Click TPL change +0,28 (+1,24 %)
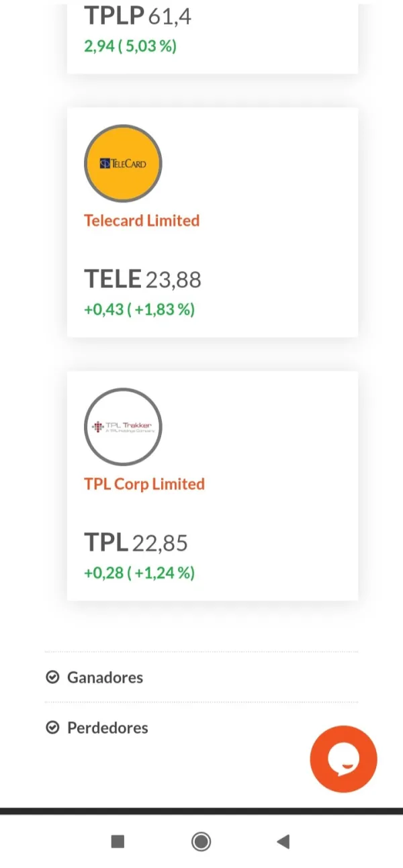The height and width of the screenshot is (868, 403). [139, 573]
